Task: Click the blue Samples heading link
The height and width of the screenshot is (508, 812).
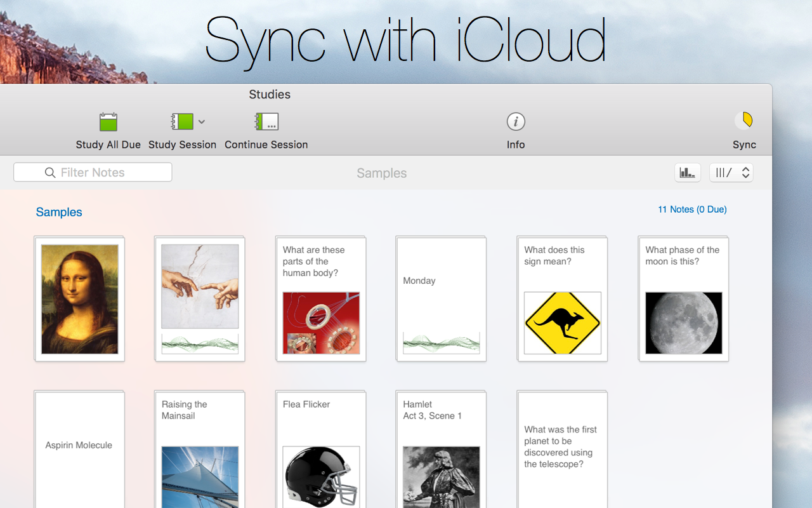Action: pyautogui.click(x=58, y=212)
